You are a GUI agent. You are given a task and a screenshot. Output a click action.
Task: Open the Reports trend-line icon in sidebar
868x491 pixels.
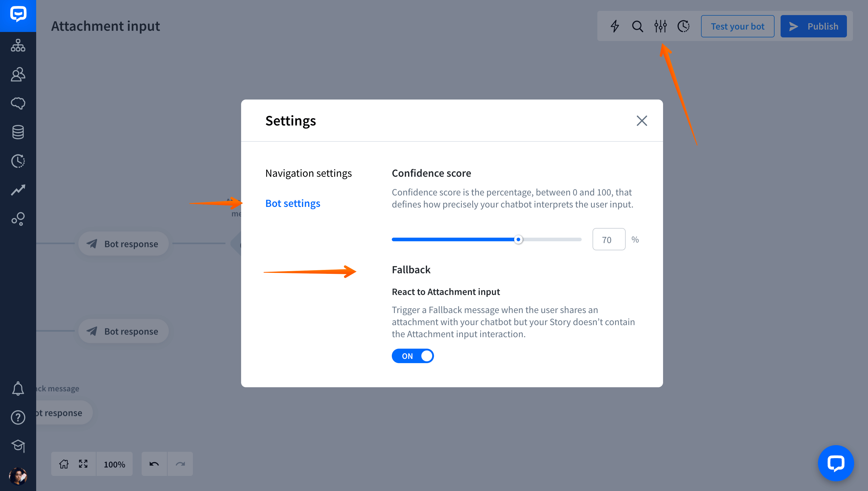click(x=18, y=190)
